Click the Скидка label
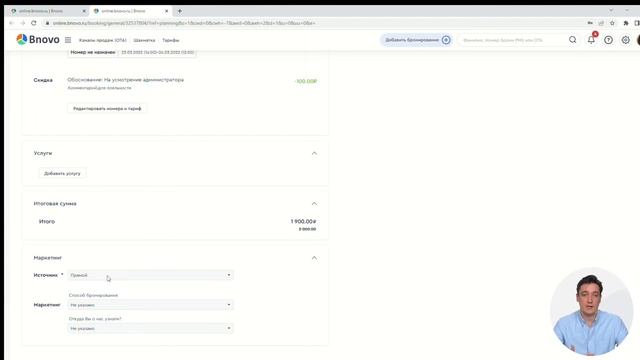This screenshot has width=640, height=360. click(43, 80)
